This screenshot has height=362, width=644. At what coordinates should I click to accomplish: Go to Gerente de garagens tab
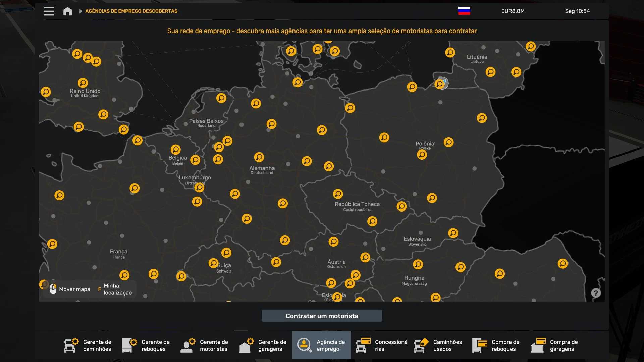(x=263, y=345)
